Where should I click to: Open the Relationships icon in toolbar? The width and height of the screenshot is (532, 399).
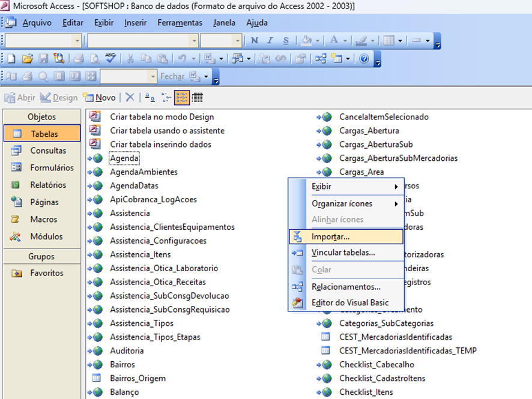click(320, 59)
